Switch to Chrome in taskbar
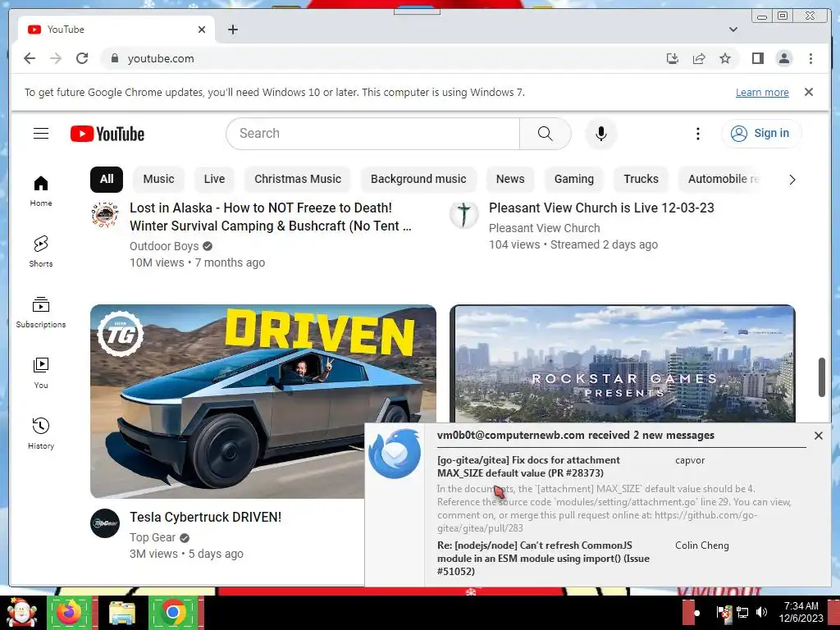840x630 pixels. pos(174,613)
